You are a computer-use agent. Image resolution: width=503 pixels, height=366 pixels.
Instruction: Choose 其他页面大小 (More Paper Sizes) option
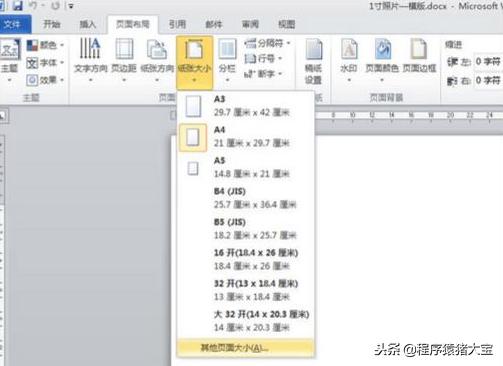[246, 348]
